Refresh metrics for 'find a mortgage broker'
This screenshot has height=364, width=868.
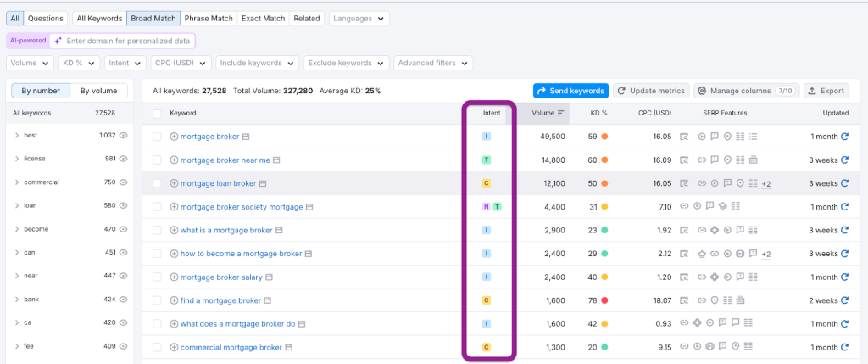pos(844,300)
